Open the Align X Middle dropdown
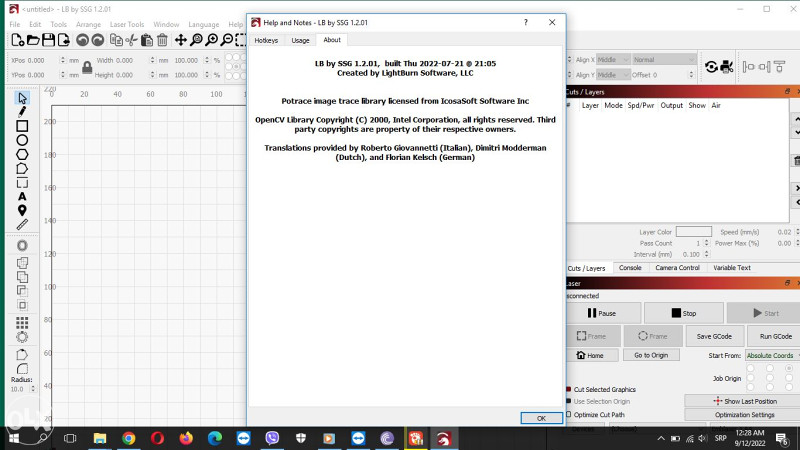800x450 pixels. pyautogui.click(x=613, y=60)
